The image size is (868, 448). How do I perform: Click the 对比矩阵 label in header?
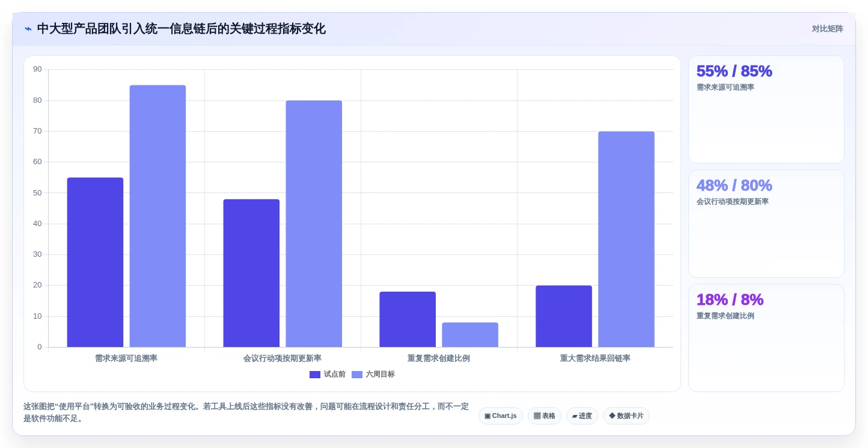point(827,29)
